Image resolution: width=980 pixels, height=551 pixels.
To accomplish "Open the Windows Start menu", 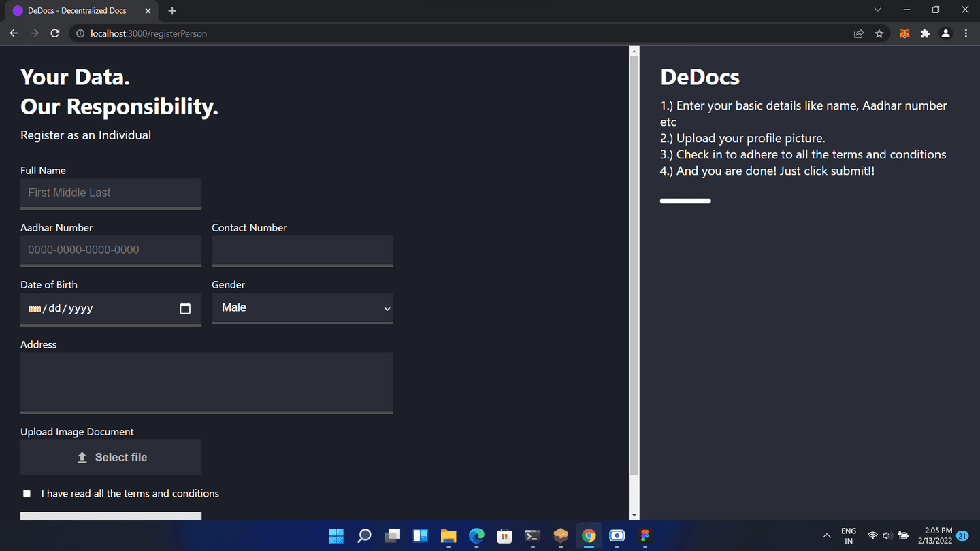I will (336, 535).
